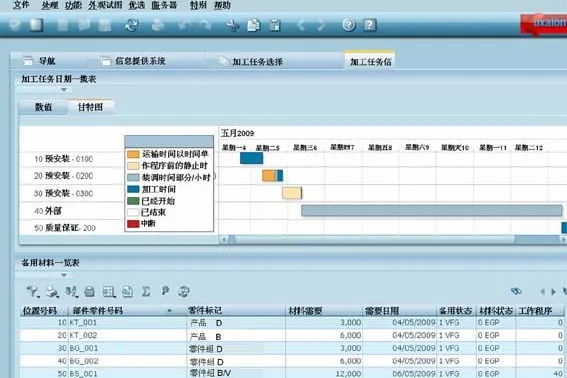This screenshot has height=378, width=567.
Task: Click left arrow of Gantt horizontal scrollbar
Action: coord(224,239)
